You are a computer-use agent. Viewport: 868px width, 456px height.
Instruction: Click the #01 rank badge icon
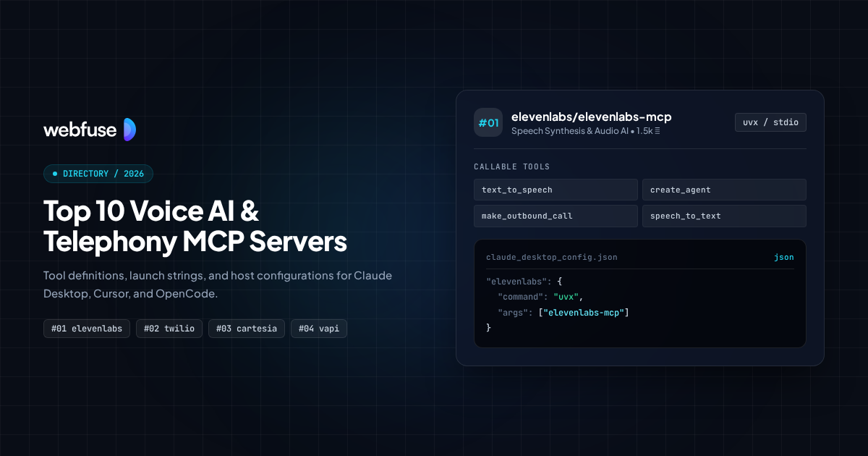coord(488,122)
